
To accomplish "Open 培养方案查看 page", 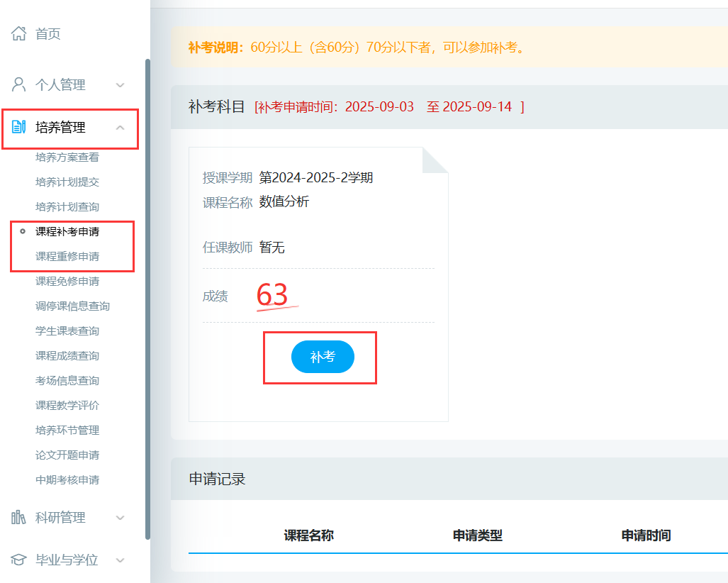I will (x=67, y=157).
